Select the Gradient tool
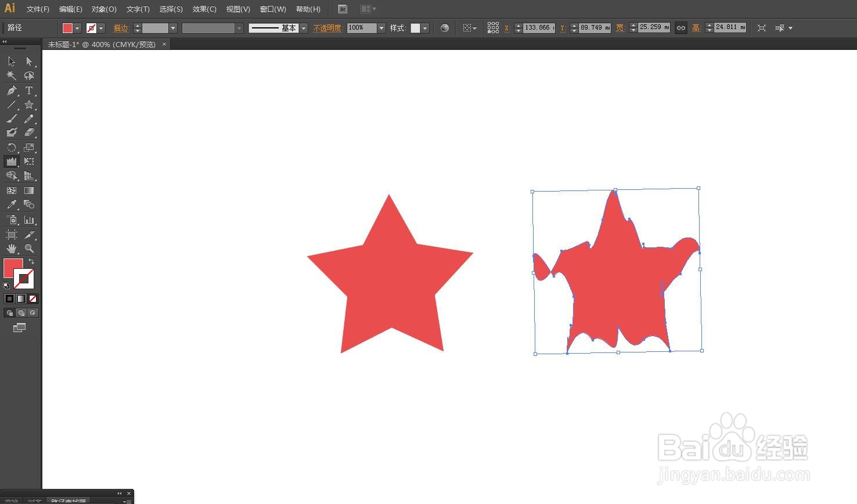This screenshot has height=504, width=857. [29, 190]
